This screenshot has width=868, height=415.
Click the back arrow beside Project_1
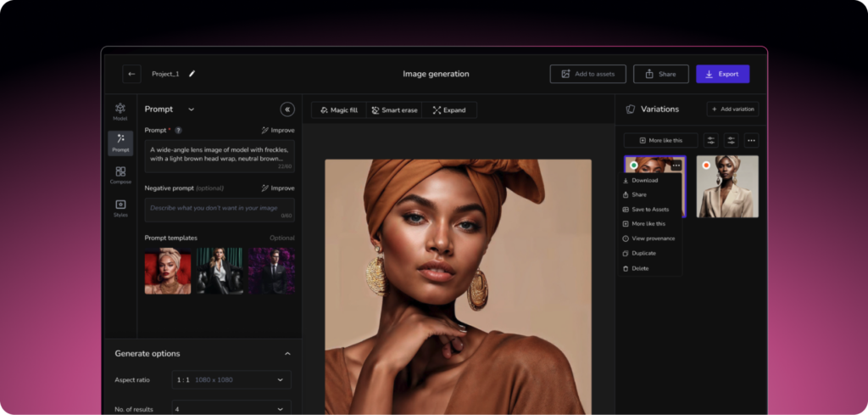click(131, 74)
